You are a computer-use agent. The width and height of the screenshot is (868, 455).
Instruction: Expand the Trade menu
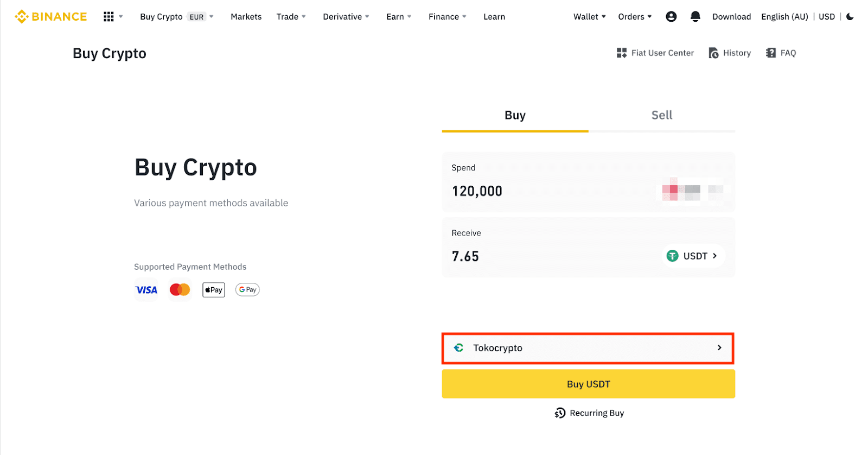click(291, 17)
